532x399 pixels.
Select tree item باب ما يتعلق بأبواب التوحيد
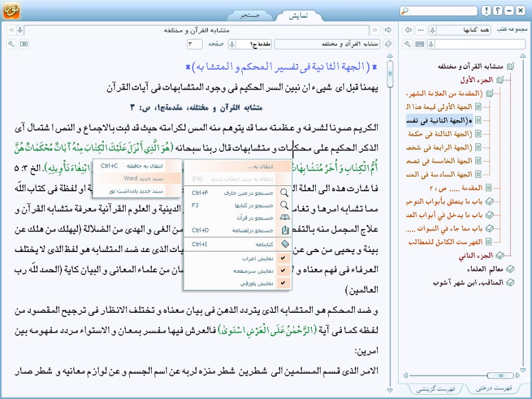(445, 201)
